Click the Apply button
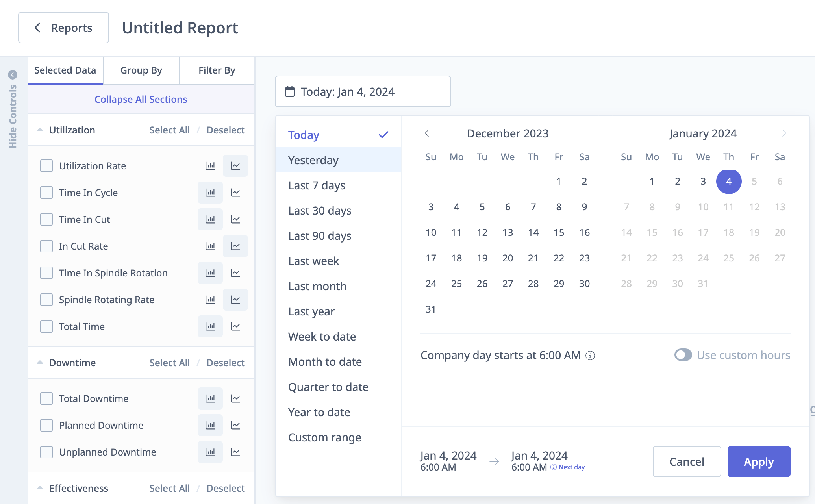Viewport: 815px width, 504px height. click(758, 461)
